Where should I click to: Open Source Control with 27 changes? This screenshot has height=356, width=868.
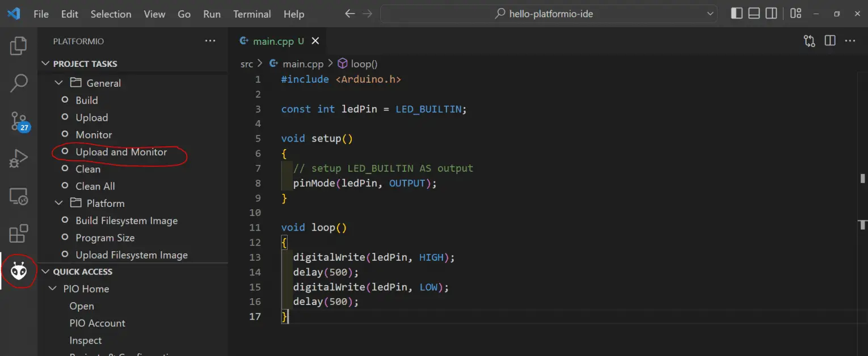tap(19, 121)
